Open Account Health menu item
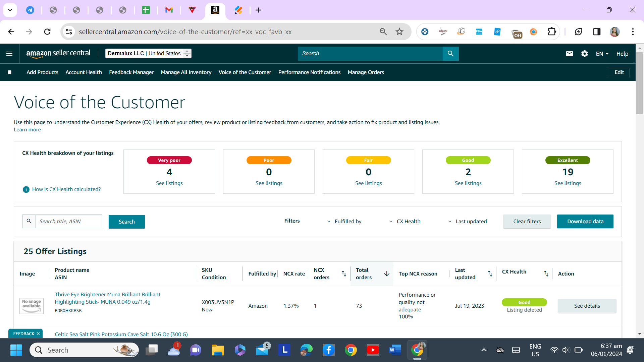Screen dimensions: 644x362 point(84,72)
